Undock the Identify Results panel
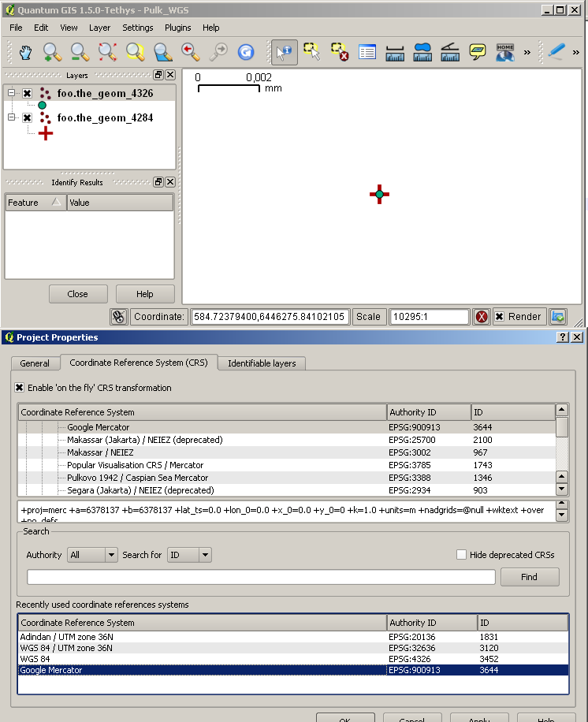588x722 pixels. click(x=158, y=182)
